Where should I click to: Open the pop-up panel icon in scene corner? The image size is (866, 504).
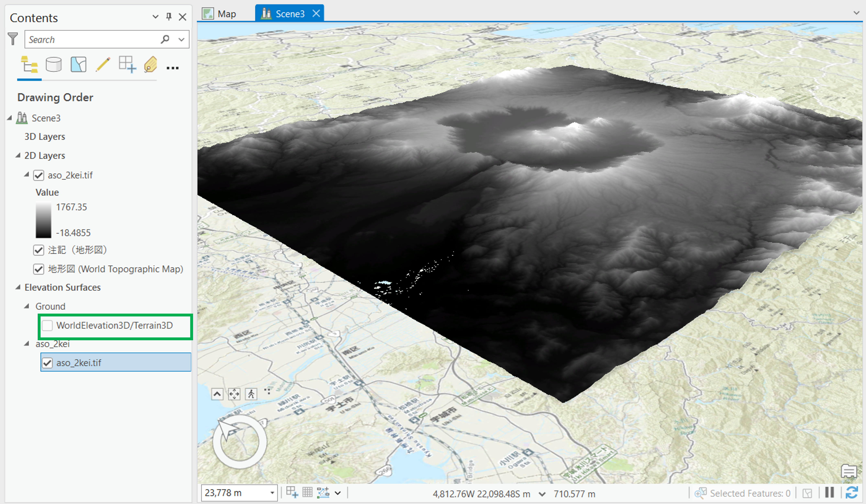[x=848, y=471]
